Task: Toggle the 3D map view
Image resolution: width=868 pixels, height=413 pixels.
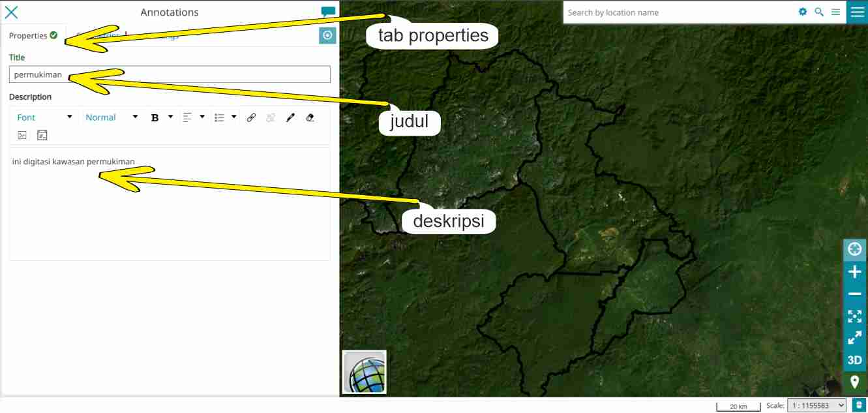Action: pos(854,360)
